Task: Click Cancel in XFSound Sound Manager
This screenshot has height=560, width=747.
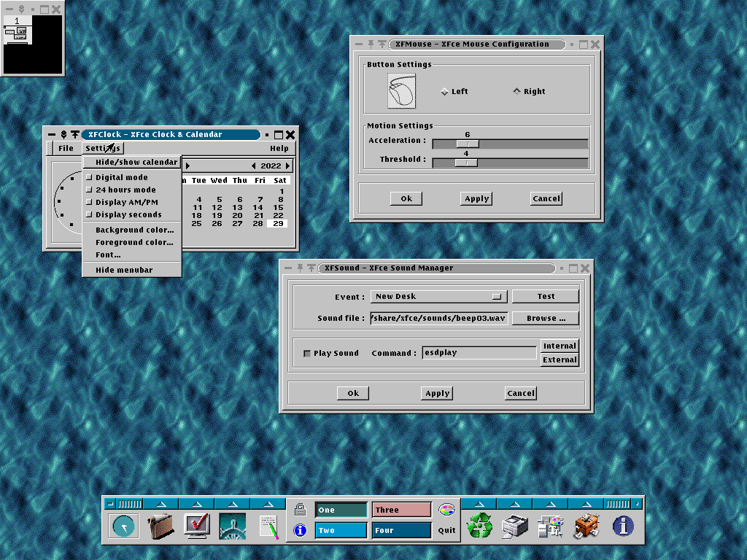Action: pos(521,393)
